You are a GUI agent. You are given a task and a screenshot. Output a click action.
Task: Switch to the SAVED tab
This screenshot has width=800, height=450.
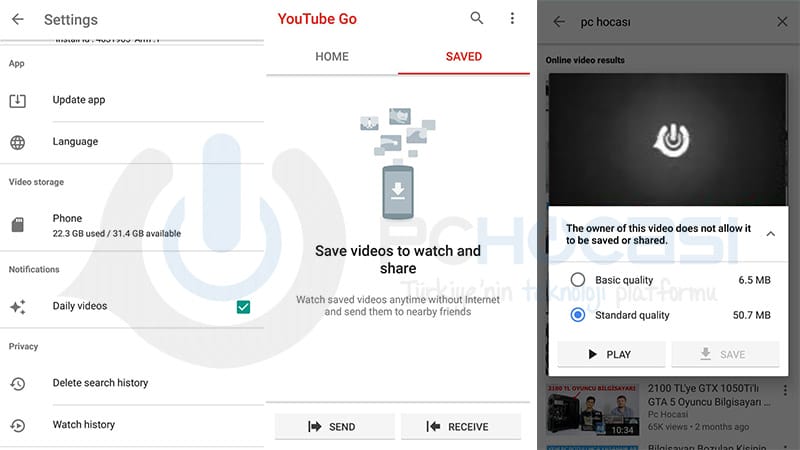click(464, 57)
